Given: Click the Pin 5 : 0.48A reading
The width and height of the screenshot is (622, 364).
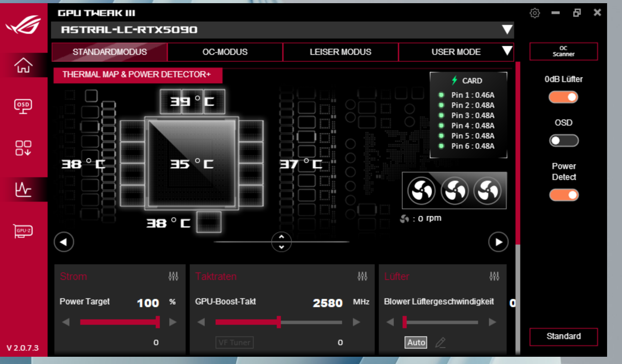Looking at the screenshot, I should (x=473, y=136).
